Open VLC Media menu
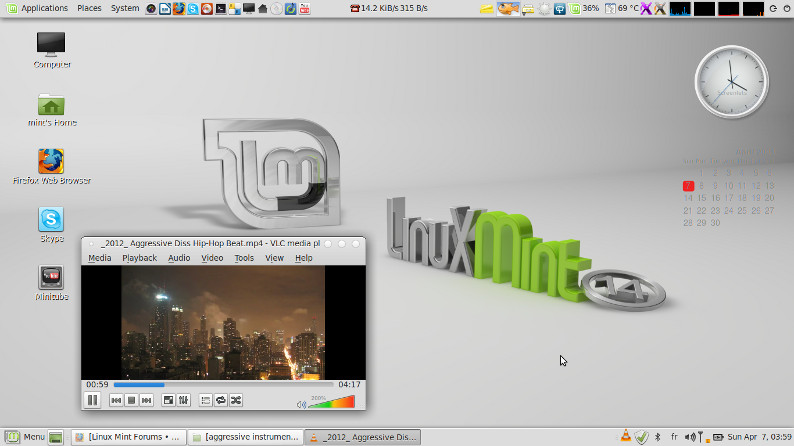The width and height of the screenshot is (794, 446). (99, 258)
